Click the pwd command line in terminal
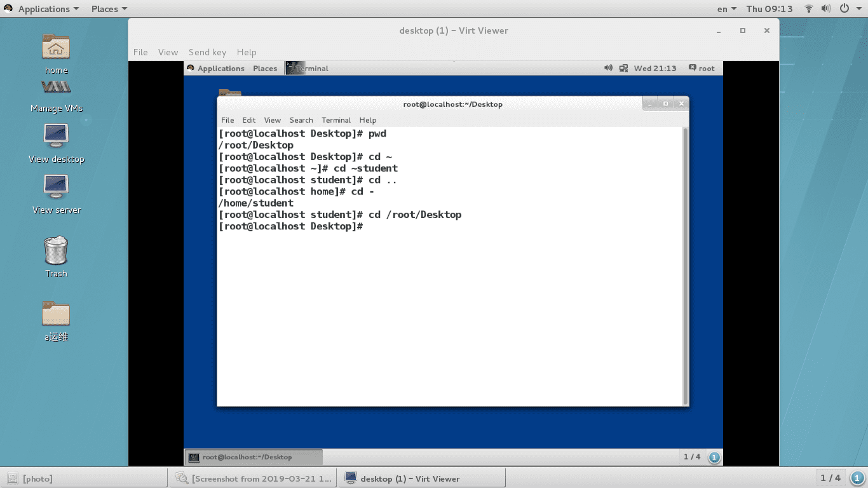The height and width of the screenshot is (488, 868). pyautogui.click(x=302, y=133)
